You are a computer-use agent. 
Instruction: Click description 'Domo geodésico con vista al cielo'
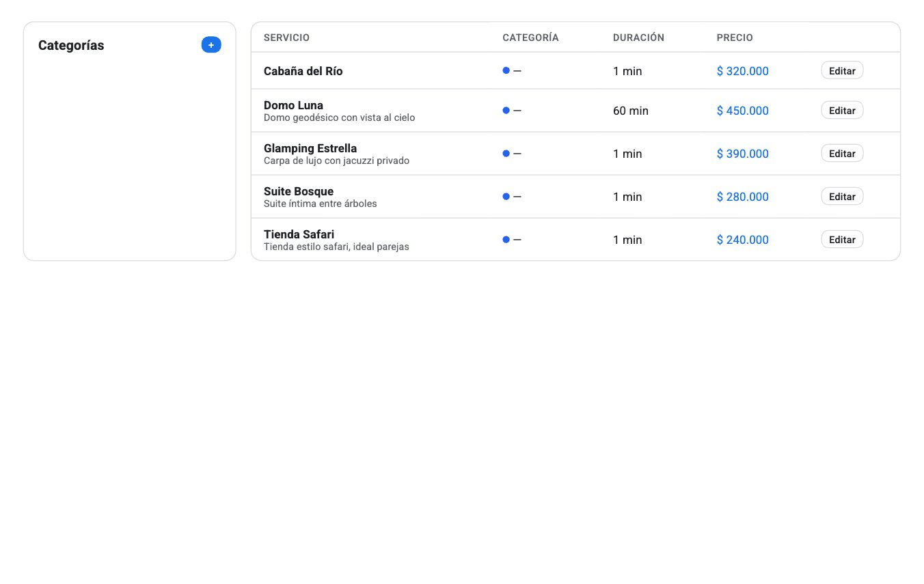point(339,117)
